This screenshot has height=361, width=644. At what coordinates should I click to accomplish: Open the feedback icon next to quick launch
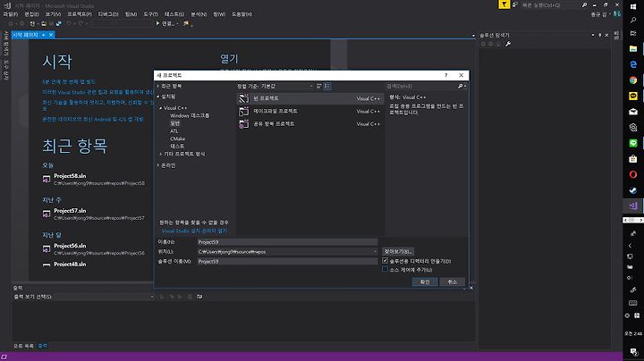(514, 4)
